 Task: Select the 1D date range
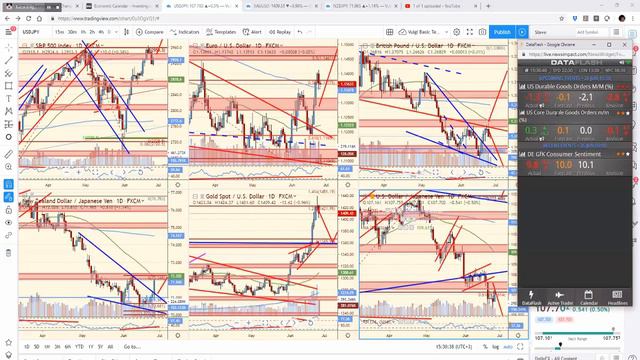(x=27, y=347)
